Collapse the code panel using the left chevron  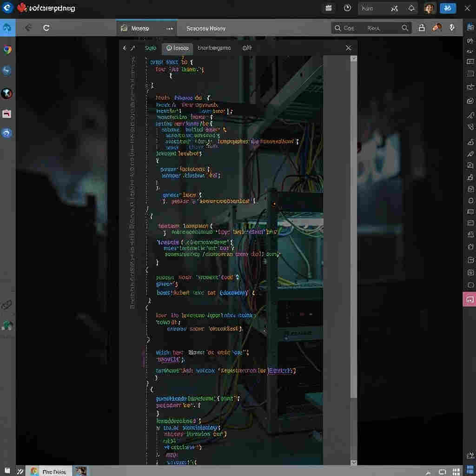(x=125, y=48)
